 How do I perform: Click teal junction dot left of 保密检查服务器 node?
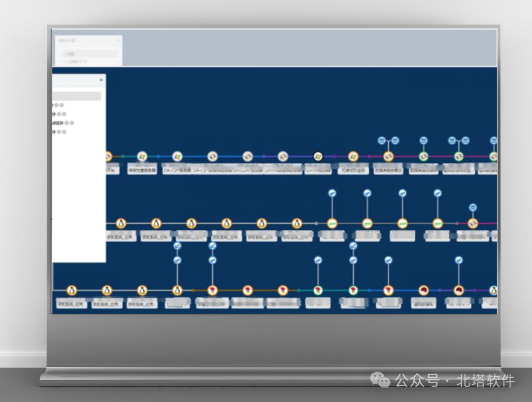(123, 156)
